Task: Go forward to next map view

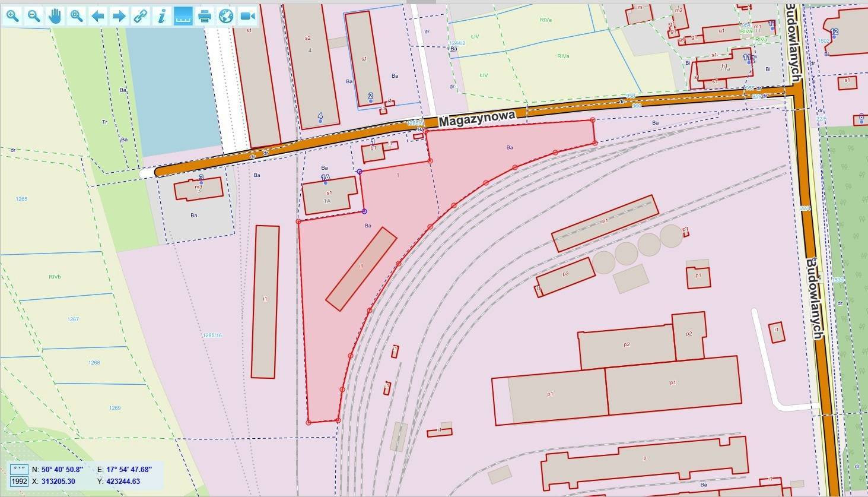Action: (x=119, y=16)
